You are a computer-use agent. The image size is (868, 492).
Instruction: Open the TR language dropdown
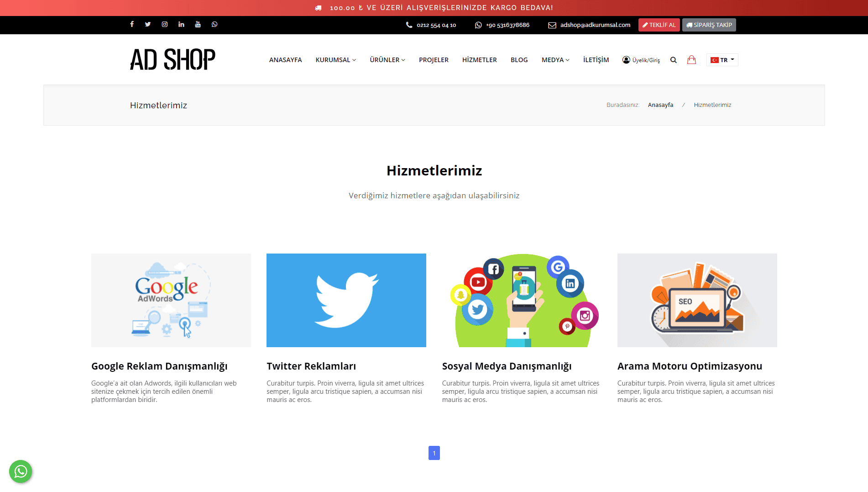(722, 60)
